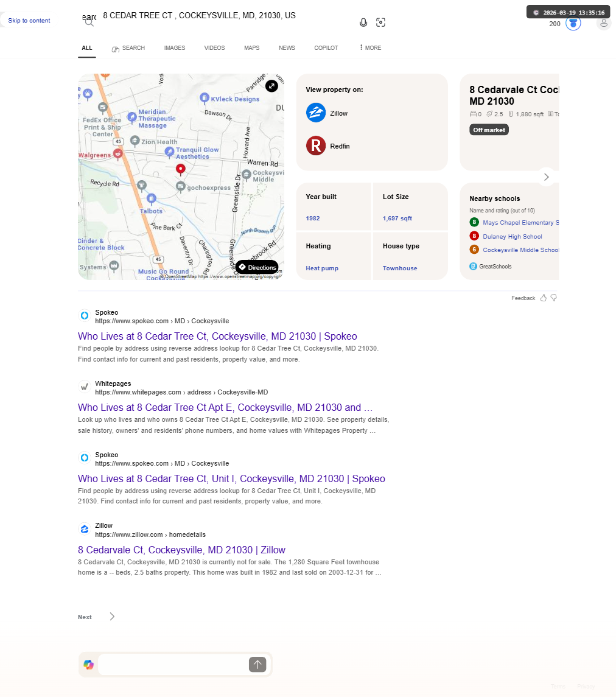
Task: Click Meridian Therapeutic Massage map marker
Action: (x=132, y=117)
